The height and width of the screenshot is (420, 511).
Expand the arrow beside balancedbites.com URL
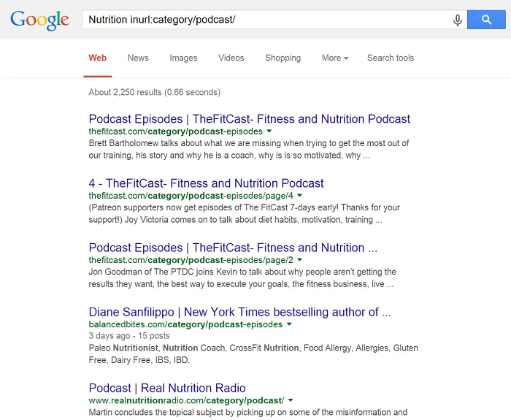(x=289, y=324)
